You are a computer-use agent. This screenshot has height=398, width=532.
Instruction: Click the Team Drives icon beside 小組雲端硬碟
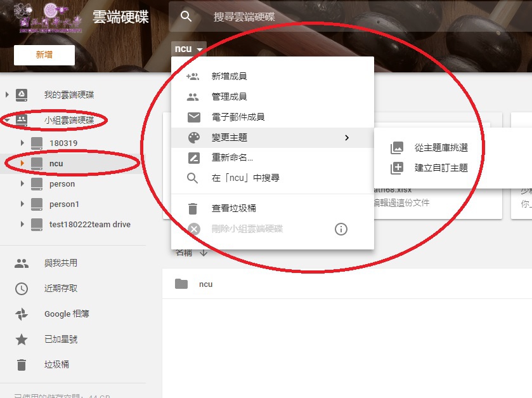[22, 120]
